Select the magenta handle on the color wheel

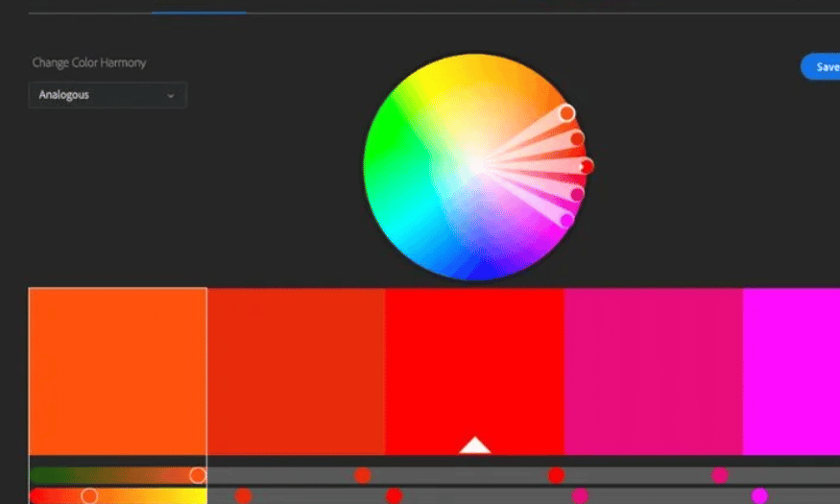coord(566,220)
